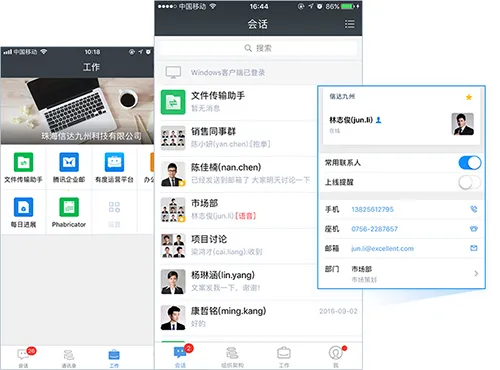
Task: View 林志俊 profile photo
Action: (x=463, y=124)
